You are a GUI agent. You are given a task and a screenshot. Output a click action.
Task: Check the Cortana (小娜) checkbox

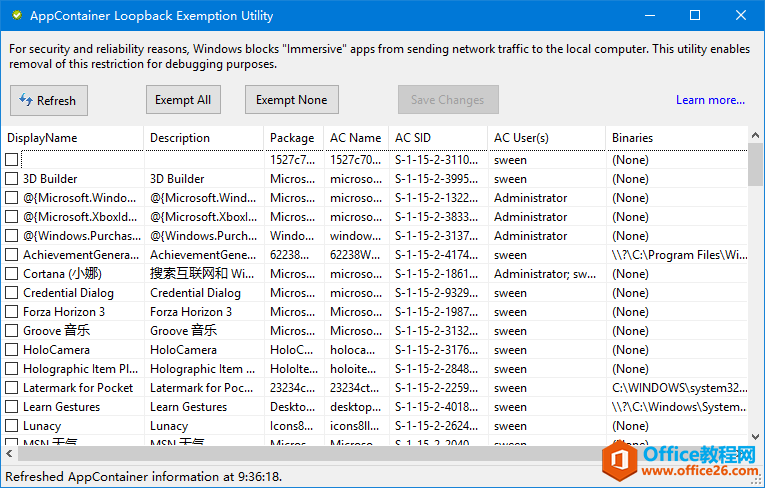pos(12,274)
